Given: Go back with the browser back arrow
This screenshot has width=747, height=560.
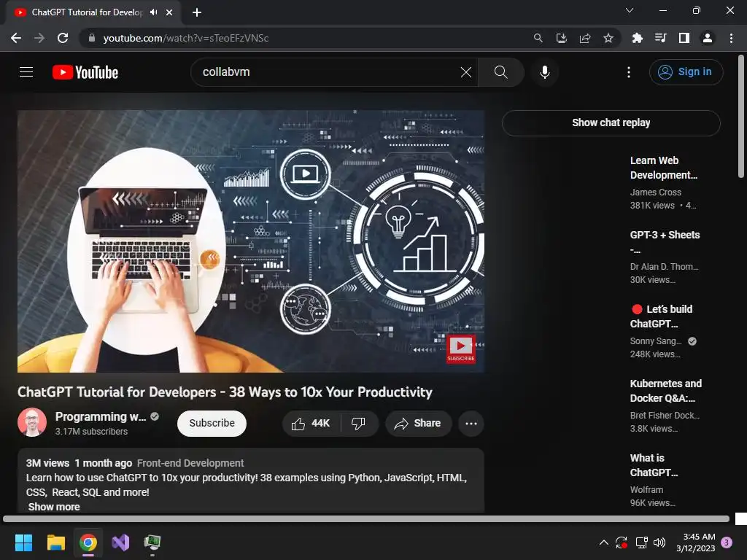Looking at the screenshot, I should [x=16, y=38].
